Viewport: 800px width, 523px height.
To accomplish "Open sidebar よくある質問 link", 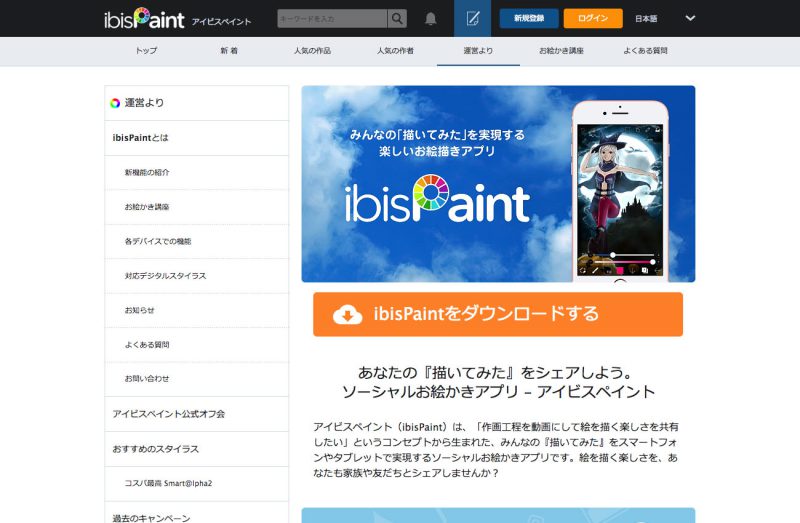I will coord(196,345).
